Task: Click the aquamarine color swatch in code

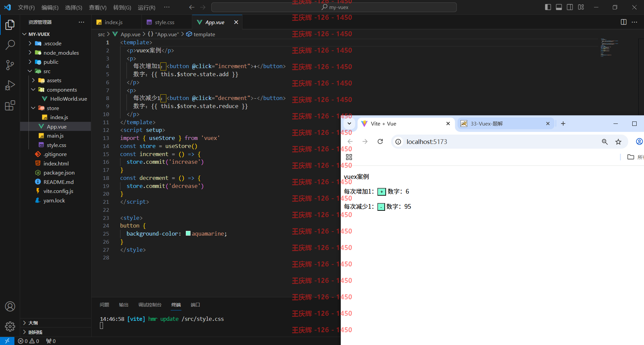Action: coord(188,233)
